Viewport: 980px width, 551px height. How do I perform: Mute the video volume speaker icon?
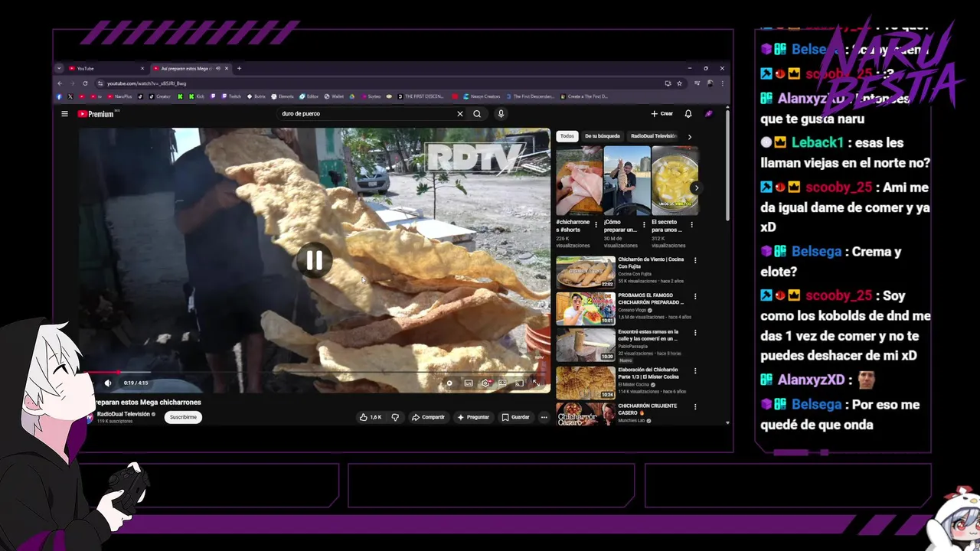click(x=108, y=383)
